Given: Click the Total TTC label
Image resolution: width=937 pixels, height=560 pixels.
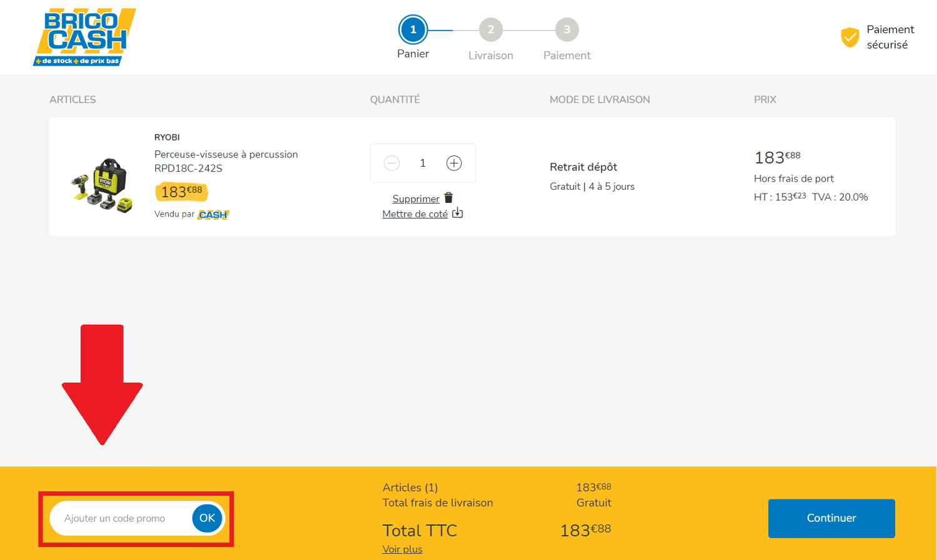Looking at the screenshot, I should click(x=420, y=531).
